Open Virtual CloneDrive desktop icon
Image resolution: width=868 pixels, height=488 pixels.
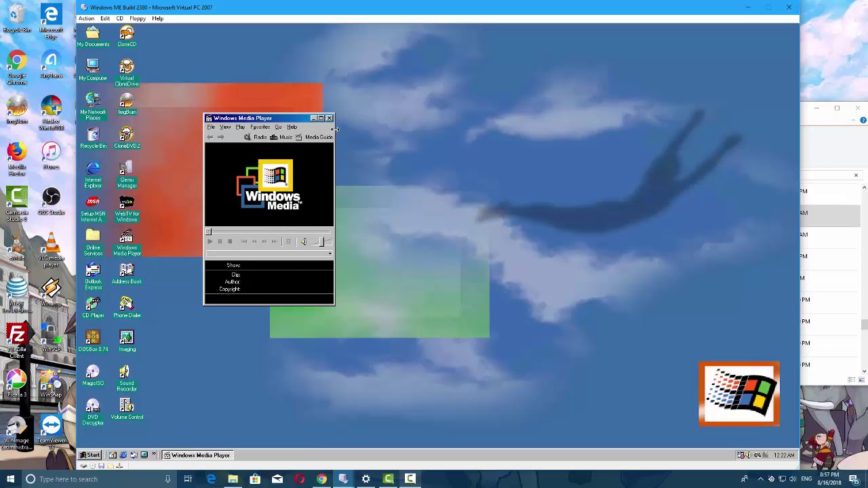coord(127,73)
